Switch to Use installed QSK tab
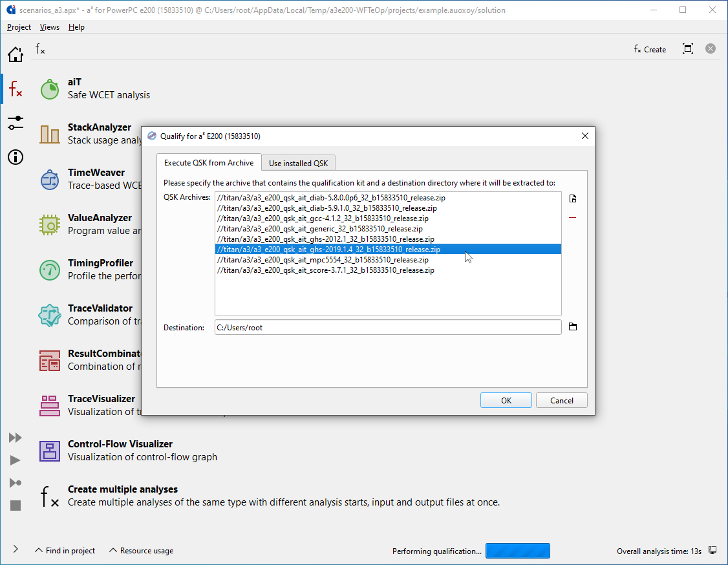Viewport: 728px width, 565px height. pyautogui.click(x=298, y=164)
